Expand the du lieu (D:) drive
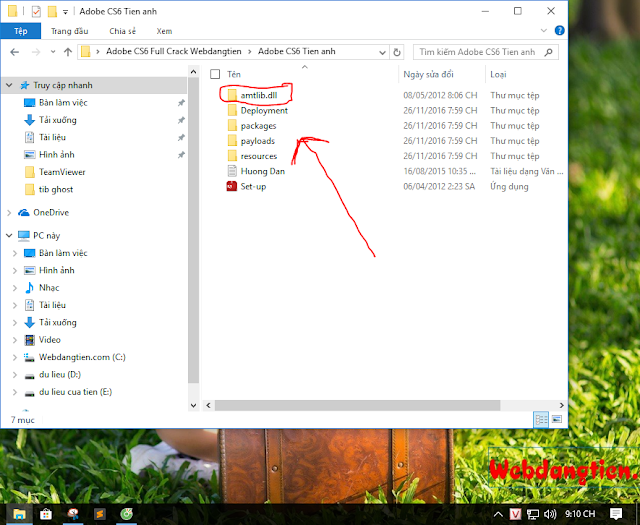 (15, 375)
